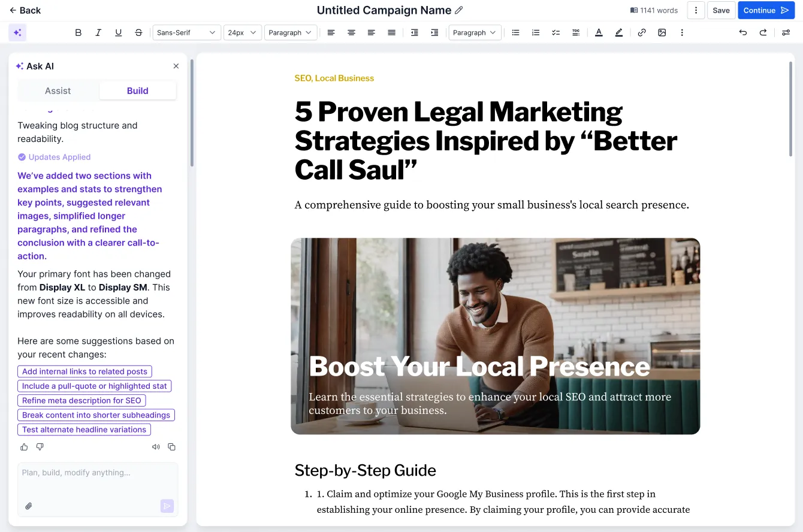803x532 pixels.
Task: Toggle italic formatting
Action: coord(98,32)
